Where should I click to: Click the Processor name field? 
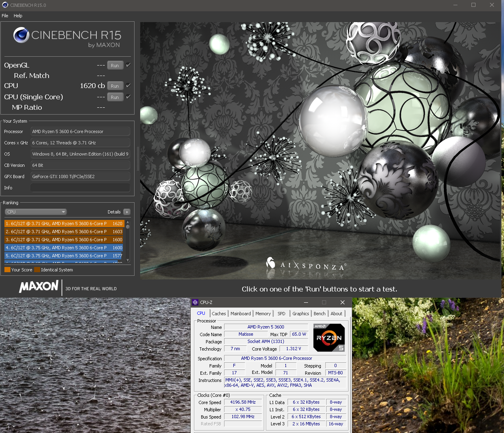tap(80, 131)
